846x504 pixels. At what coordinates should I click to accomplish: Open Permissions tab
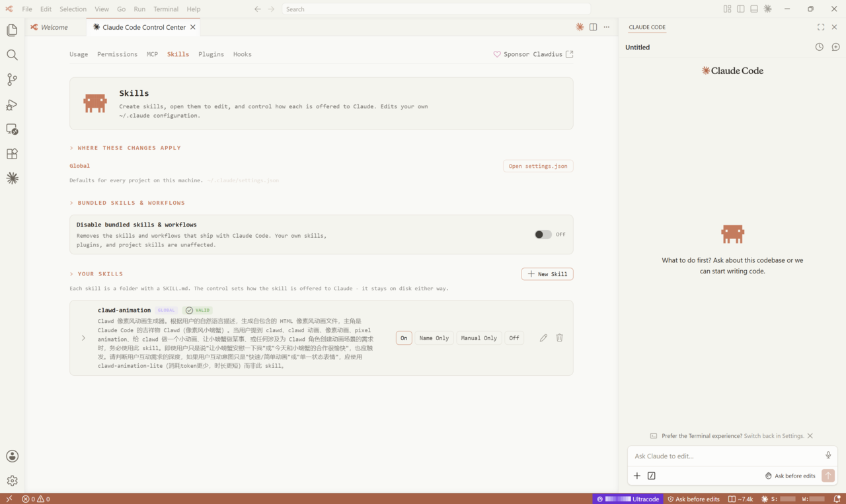117,54
